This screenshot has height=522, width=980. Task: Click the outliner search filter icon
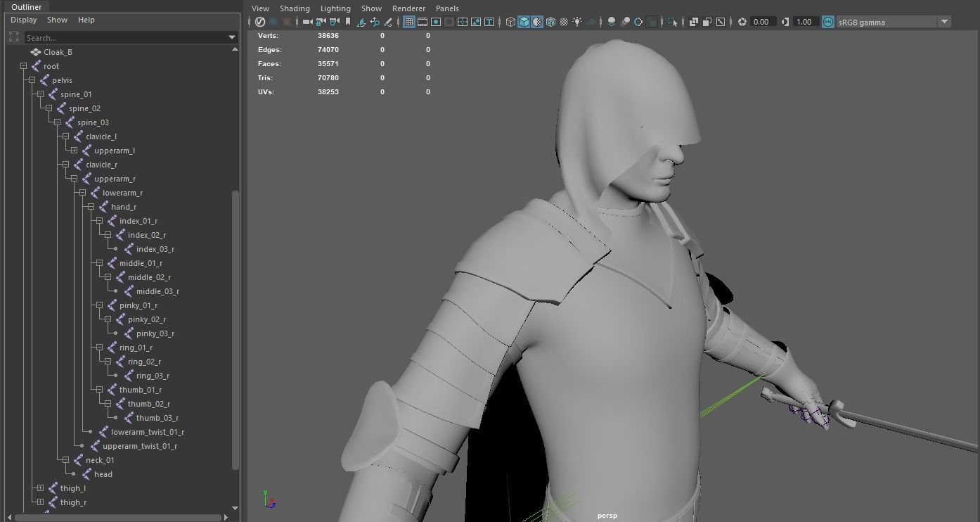click(x=14, y=37)
